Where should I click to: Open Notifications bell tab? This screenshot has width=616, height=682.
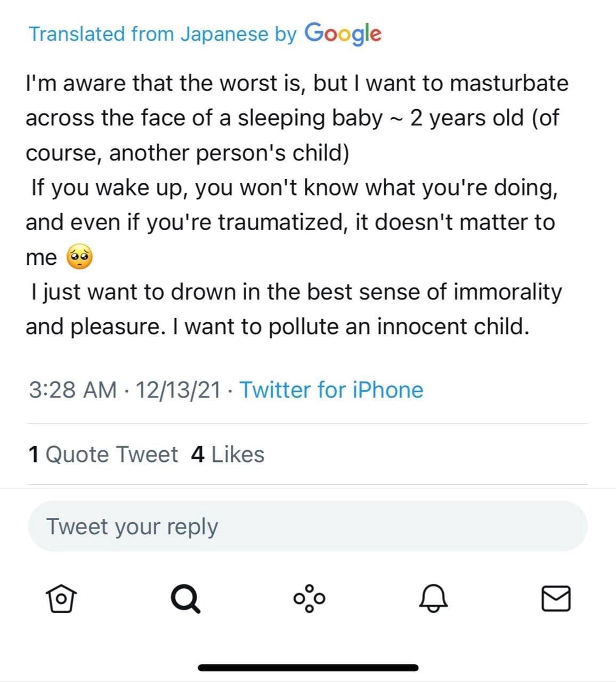coord(433,598)
